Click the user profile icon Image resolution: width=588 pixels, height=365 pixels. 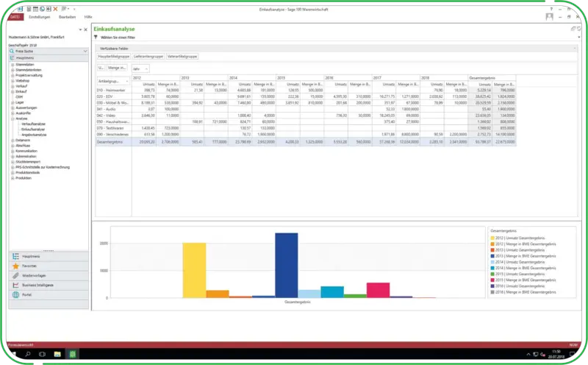(551, 15)
